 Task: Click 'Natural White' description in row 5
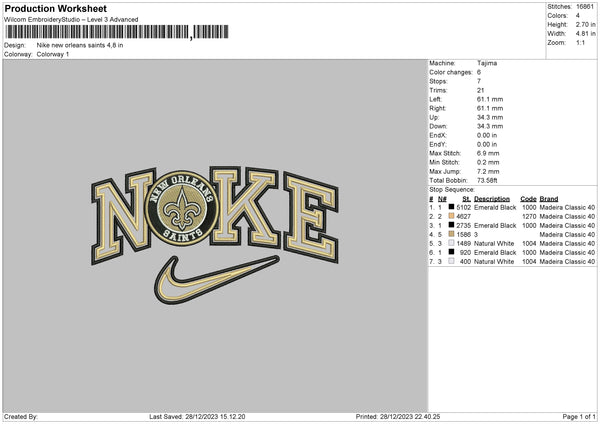(x=494, y=243)
